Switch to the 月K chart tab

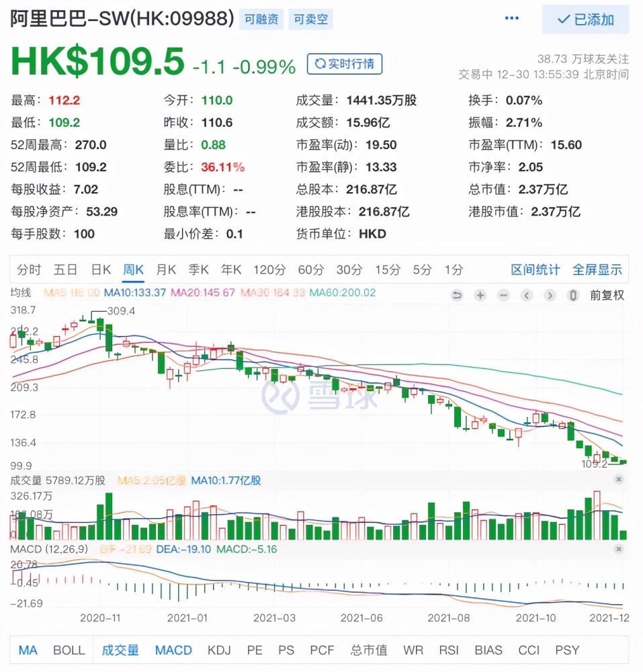[x=166, y=269]
